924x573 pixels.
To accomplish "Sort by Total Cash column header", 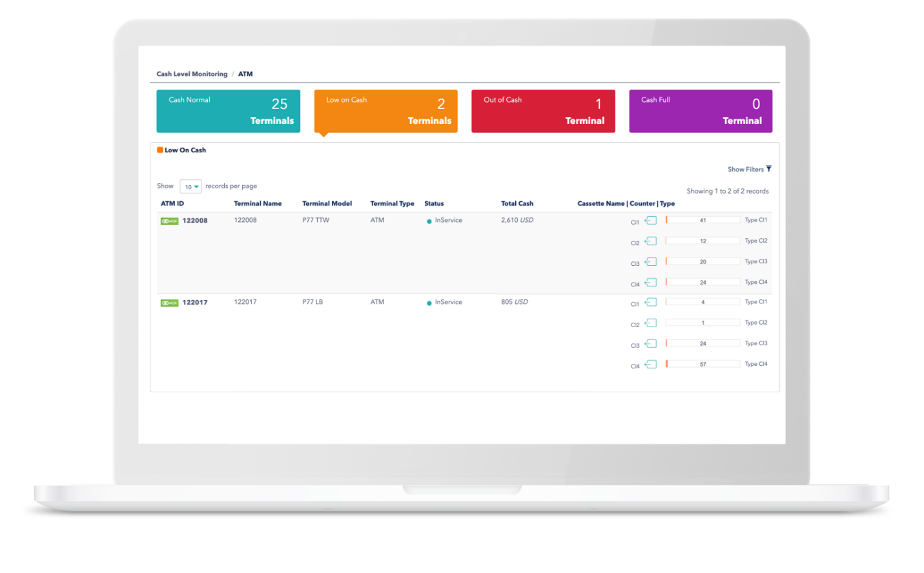I will [517, 204].
